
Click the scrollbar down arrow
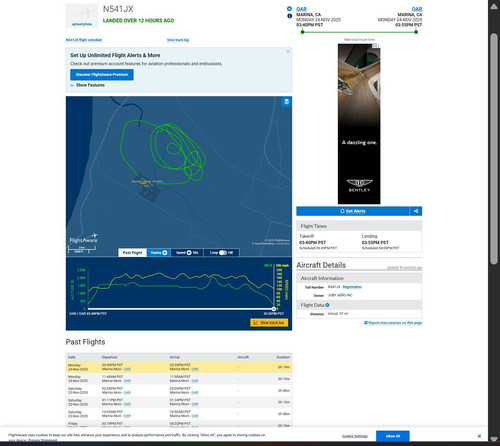point(494,439)
